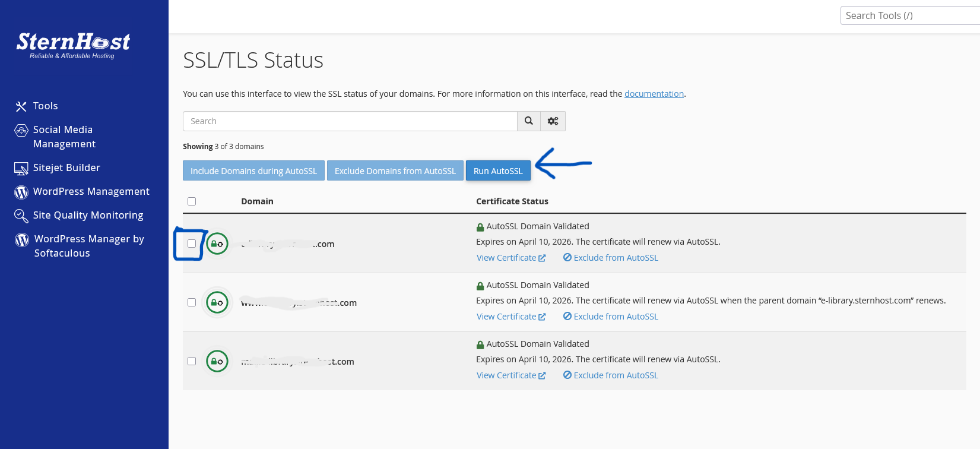Click the Sitejet Builder icon
This screenshot has width=980, height=449.
point(21,169)
